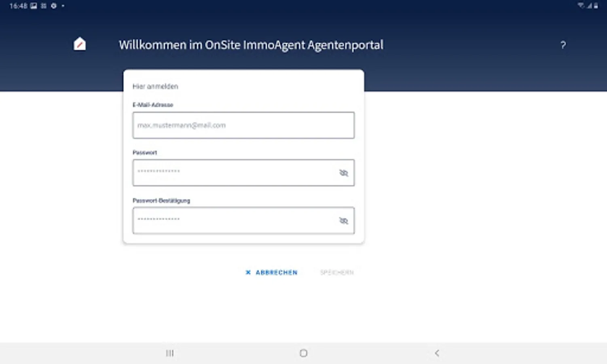Click the SPEICHERN button
The width and height of the screenshot is (607, 364).
click(337, 273)
